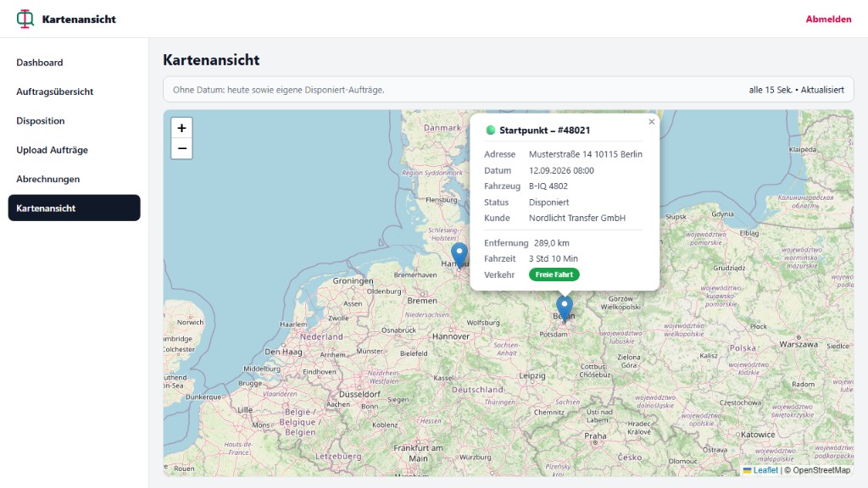Zoom in on the map

[x=181, y=129]
